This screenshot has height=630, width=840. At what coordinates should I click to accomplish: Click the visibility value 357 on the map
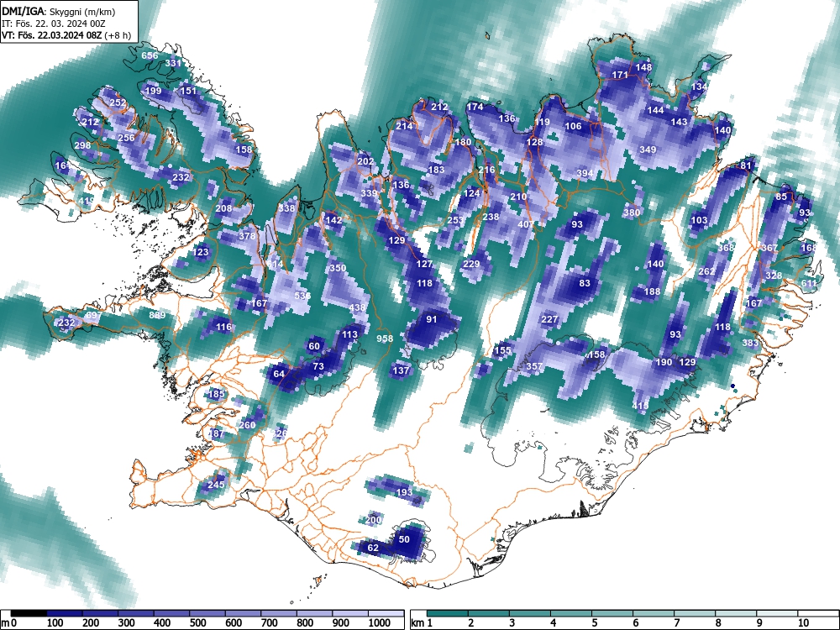point(534,366)
